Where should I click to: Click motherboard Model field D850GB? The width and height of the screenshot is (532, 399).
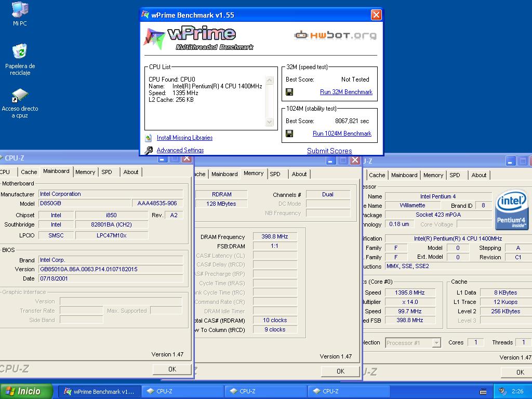(85, 203)
